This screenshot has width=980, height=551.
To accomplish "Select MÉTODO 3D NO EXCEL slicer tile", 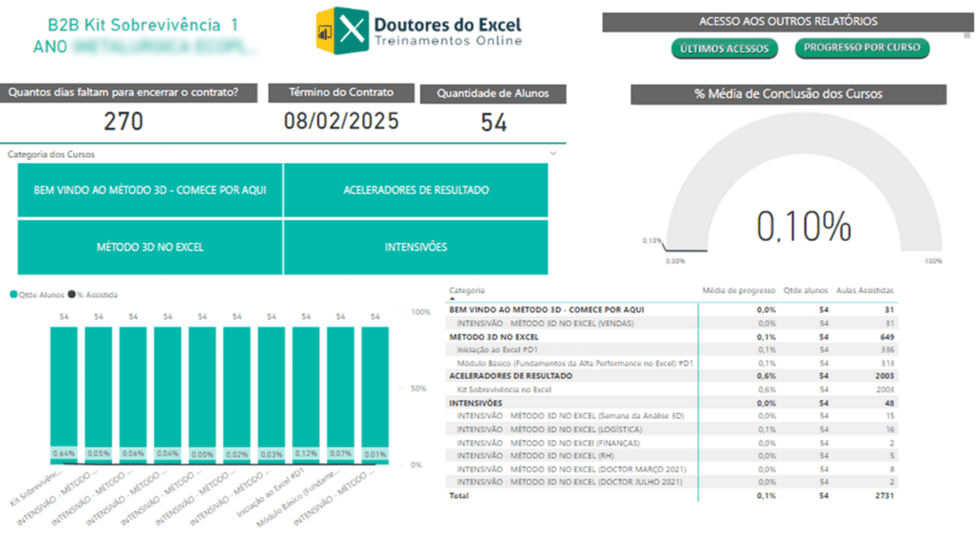I will pyautogui.click(x=149, y=247).
